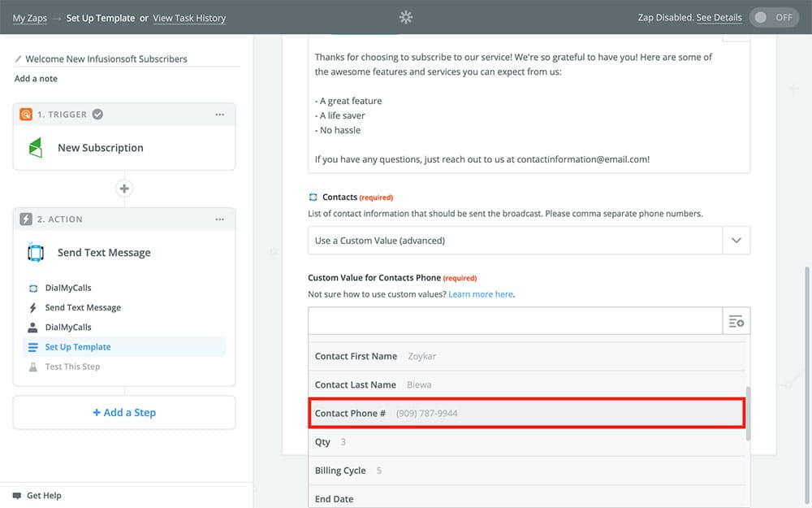Click the Add a Step button

(x=124, y=412)
